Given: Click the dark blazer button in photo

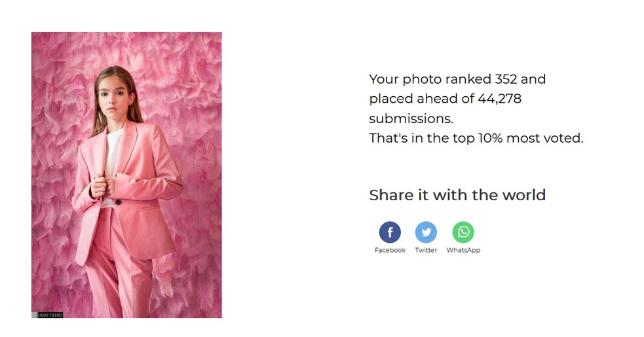Looking at the screenshot, I should click(x=119, y=202).
